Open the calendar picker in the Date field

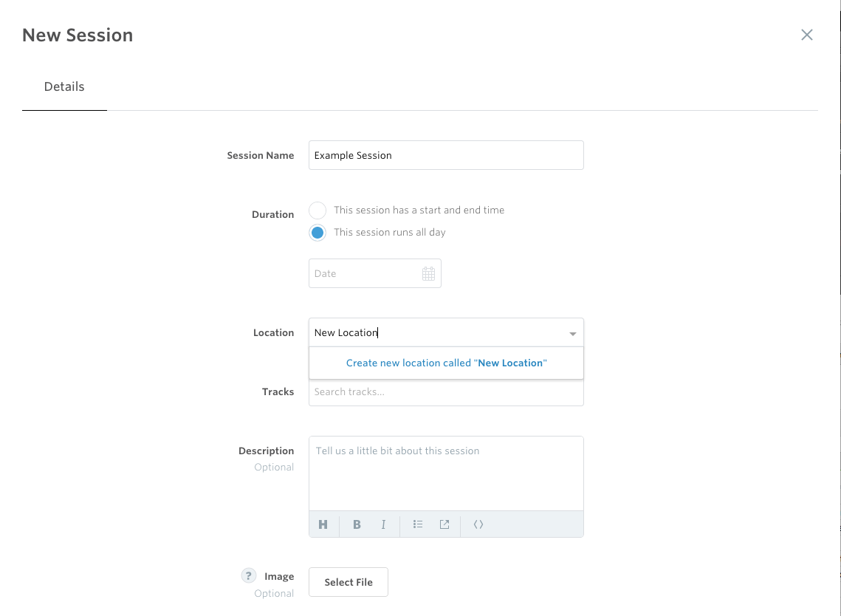[428, 273]
